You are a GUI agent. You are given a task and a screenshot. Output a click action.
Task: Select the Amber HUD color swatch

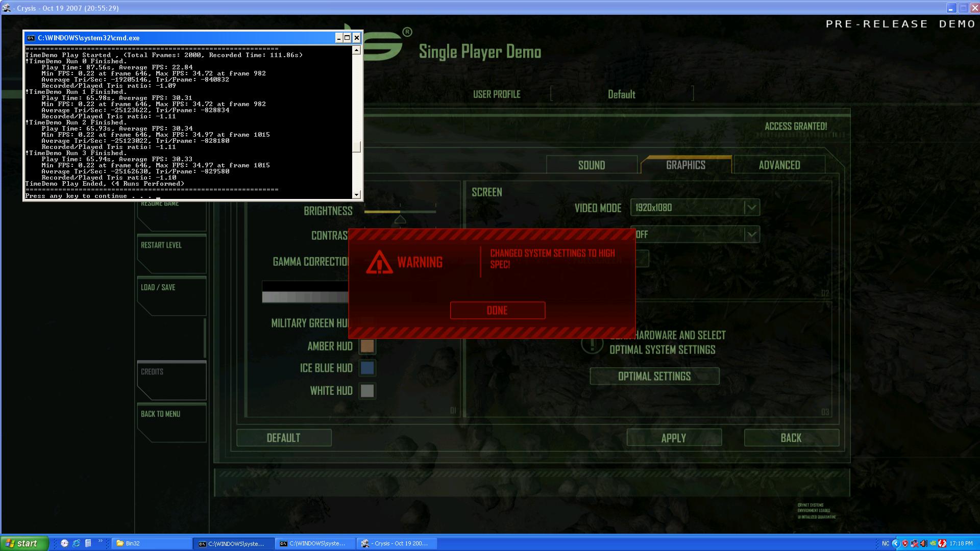click(x=367, y=346)
